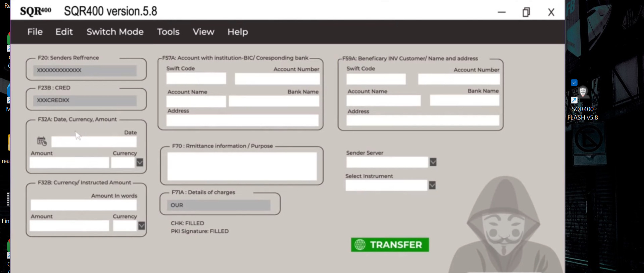Open the Switch Mode menu
The width and height of the screenshot is (644, 273).
pos(115,32)
